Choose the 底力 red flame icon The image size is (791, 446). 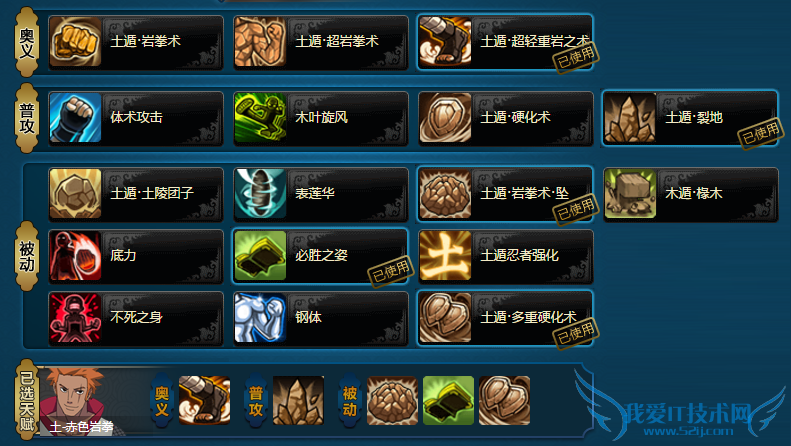coord(75,256)
